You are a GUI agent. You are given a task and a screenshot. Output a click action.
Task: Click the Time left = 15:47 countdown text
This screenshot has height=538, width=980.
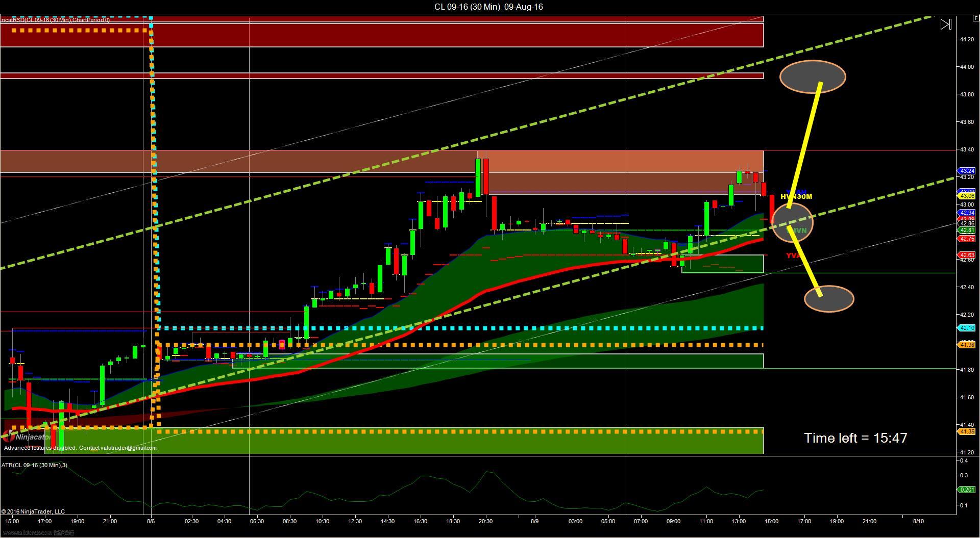click(855, 438)
